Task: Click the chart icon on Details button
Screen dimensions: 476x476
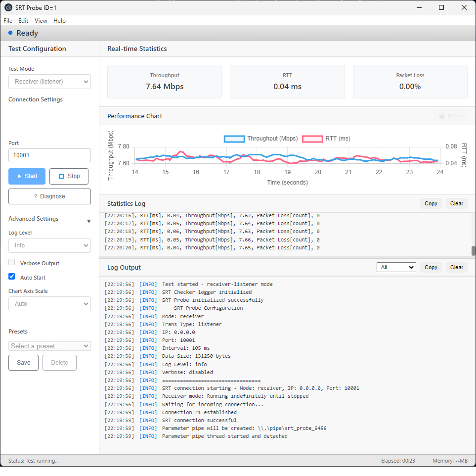Action: pyautogui.click(x=441, y=116)
